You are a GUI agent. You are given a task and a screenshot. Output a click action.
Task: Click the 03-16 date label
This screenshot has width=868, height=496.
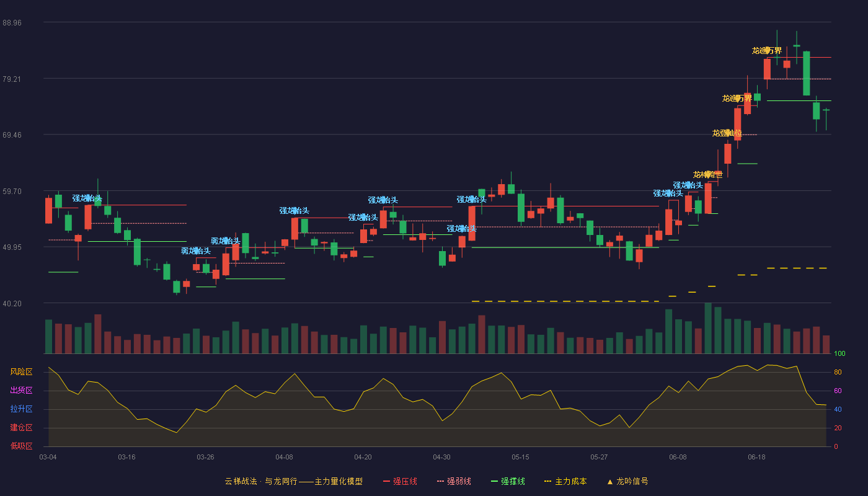(x=127, y=457)
